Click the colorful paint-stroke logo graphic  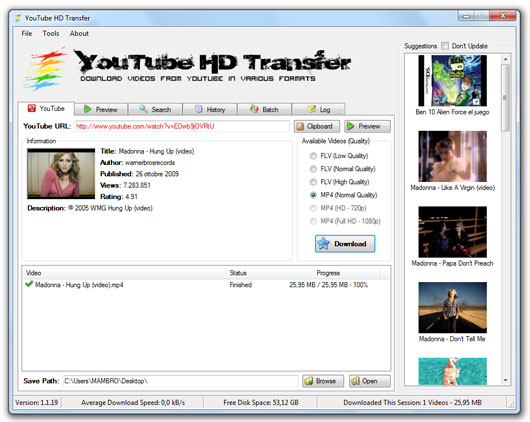tap(45, 69)
